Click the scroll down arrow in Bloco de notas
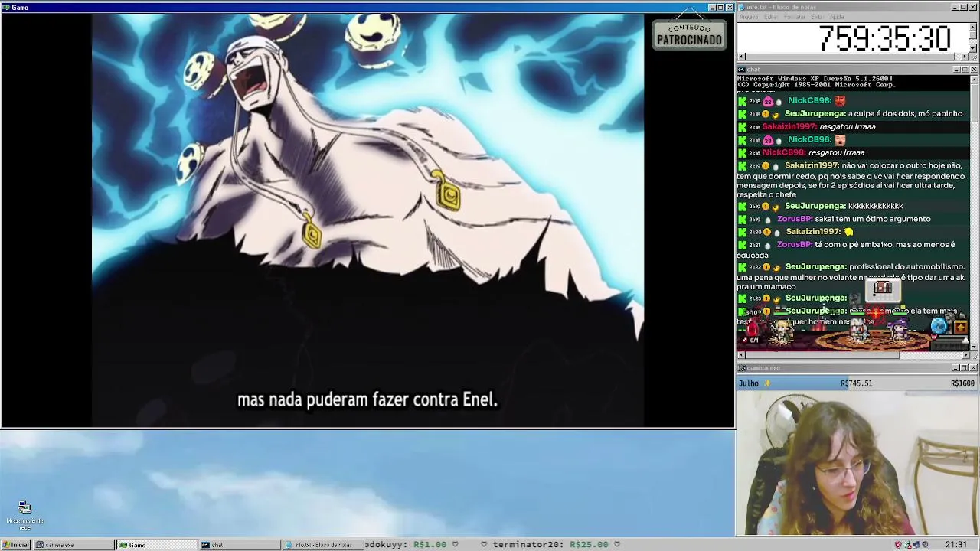Viewport: 980px width, 551px height. [974, 48]
